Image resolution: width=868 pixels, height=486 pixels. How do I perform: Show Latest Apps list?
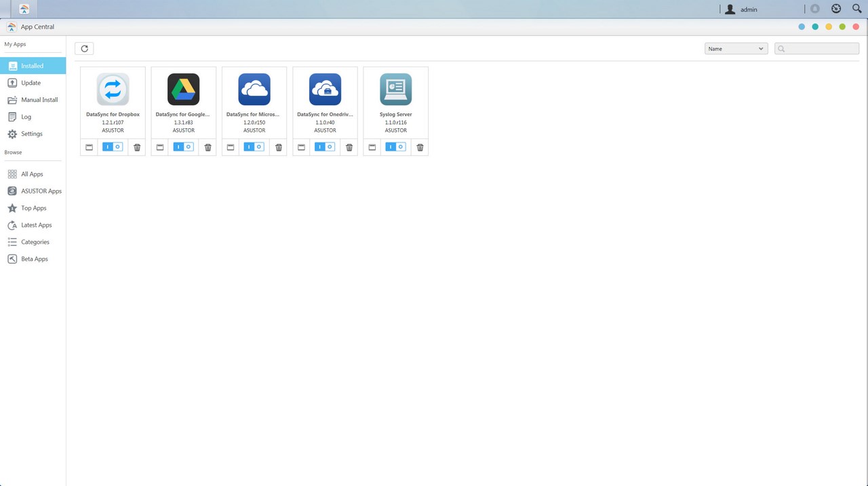(33, 225)
